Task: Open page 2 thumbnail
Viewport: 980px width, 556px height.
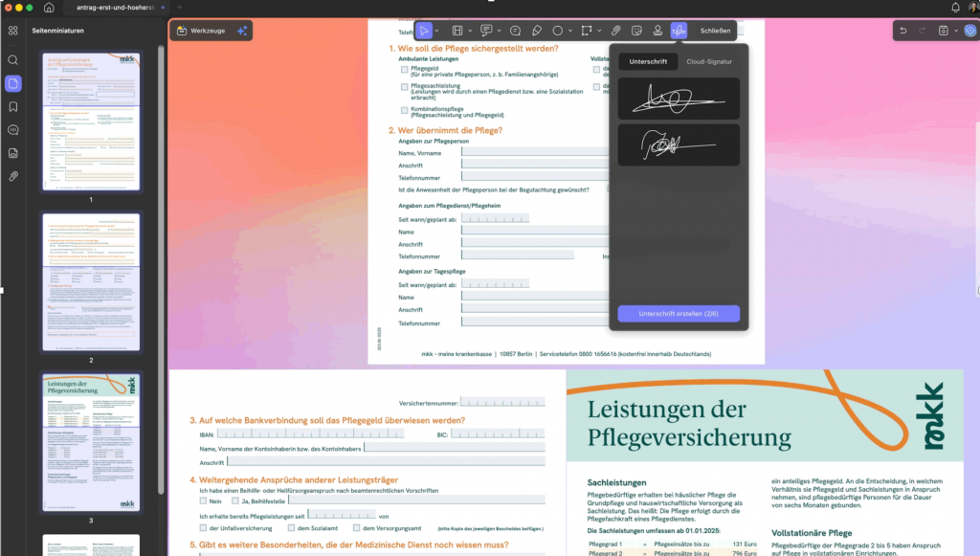Action: pyautogui.click(x=91, y=281)
